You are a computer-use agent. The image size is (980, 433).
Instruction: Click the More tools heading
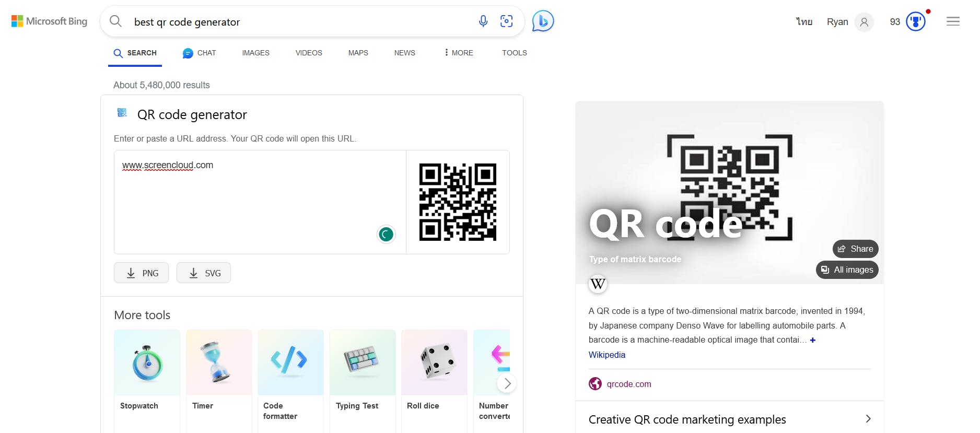click(x=142, y=315)
